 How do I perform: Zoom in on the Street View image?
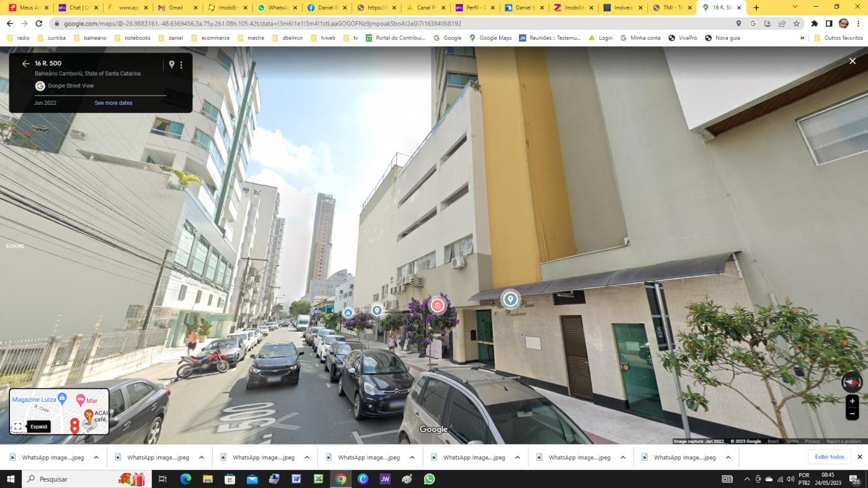[852, 401]
